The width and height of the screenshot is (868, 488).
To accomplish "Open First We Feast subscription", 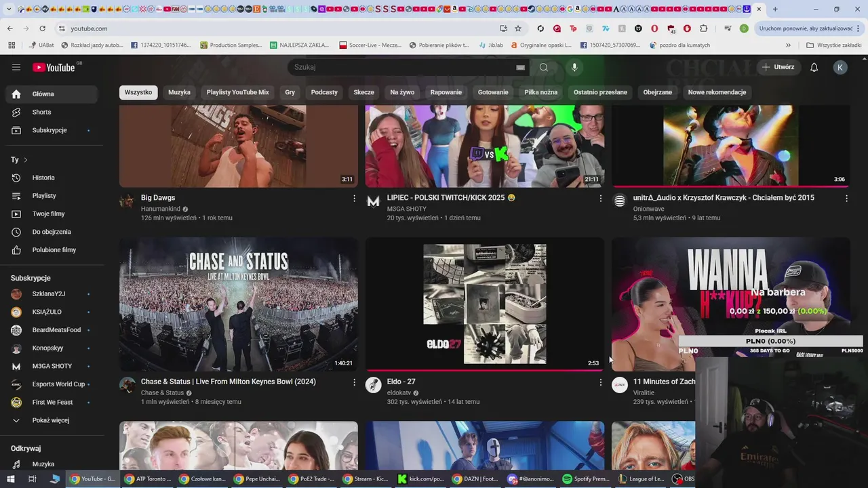I will pos(52,402).
